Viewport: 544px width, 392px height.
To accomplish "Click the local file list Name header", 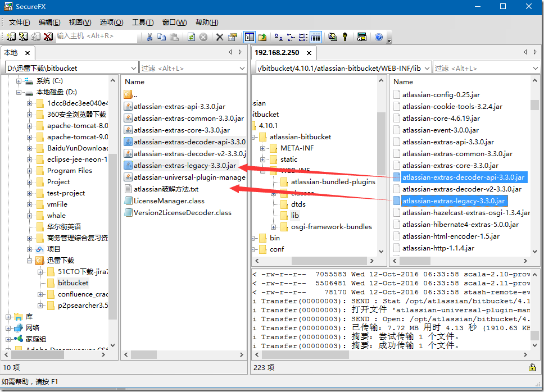I will [x=135, y=82].
